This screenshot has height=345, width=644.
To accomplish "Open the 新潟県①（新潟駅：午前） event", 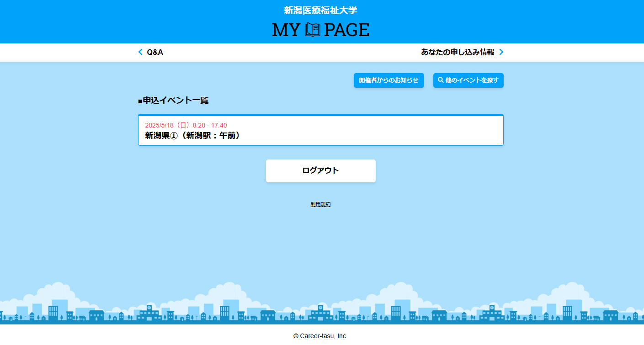I will coord(192,135).
